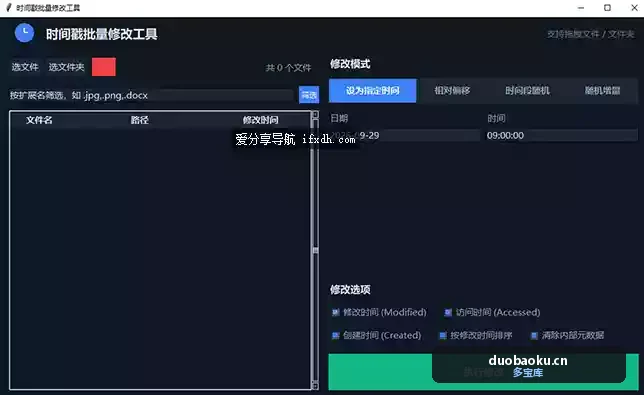This screenshot has width=644, height=395.
Task: Click the 09:00:00 time input field
Action: 561,135
